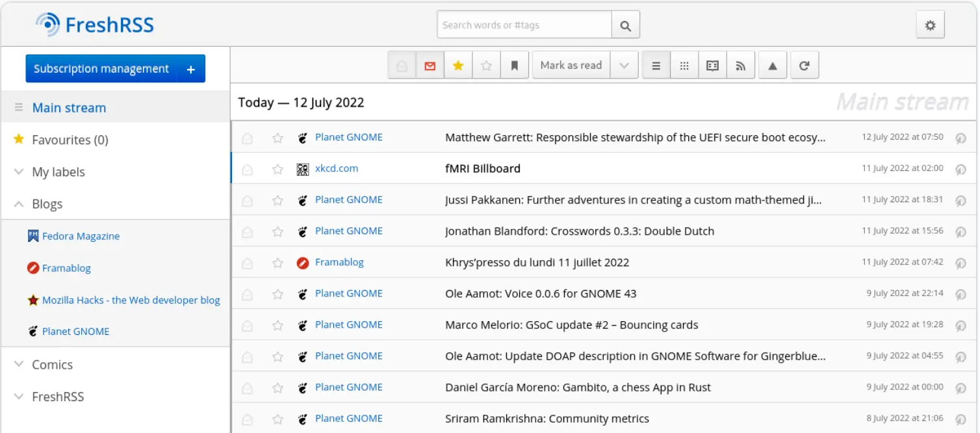Star the Jonathan Blandford Crosswords article
980x433 pixels.
click(277, 231)
